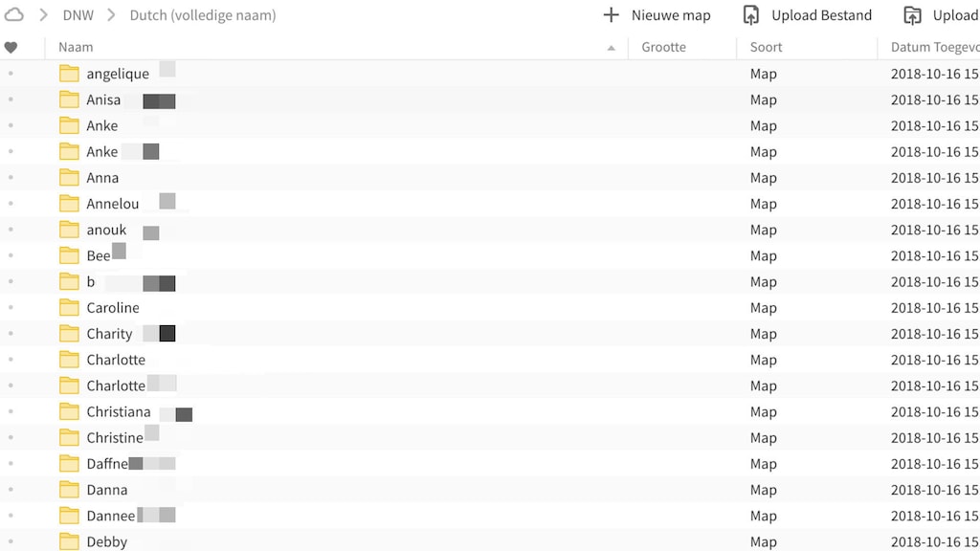Click the sort arrow on Naam column
This screenshot has width=980, height=551.
pos(611,46)
